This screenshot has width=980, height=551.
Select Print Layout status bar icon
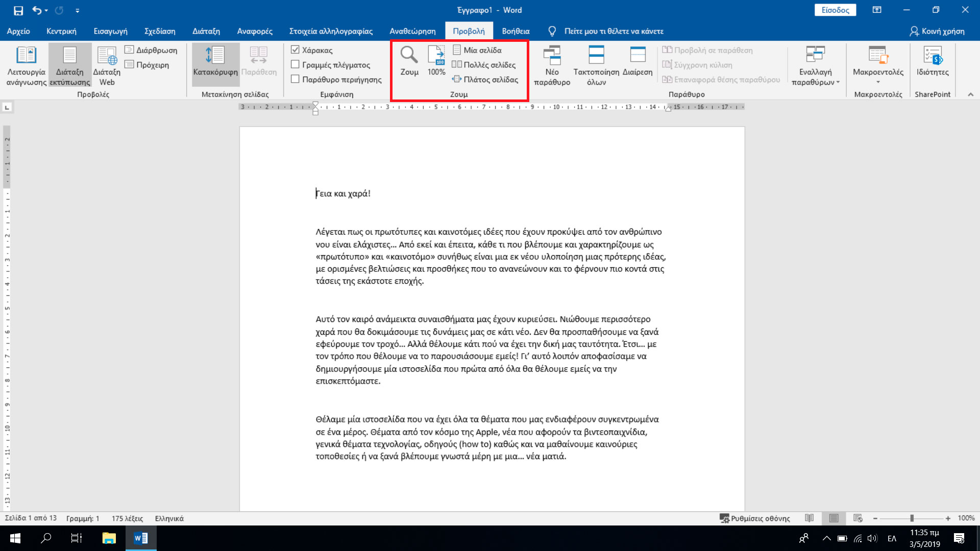(834, 518)
